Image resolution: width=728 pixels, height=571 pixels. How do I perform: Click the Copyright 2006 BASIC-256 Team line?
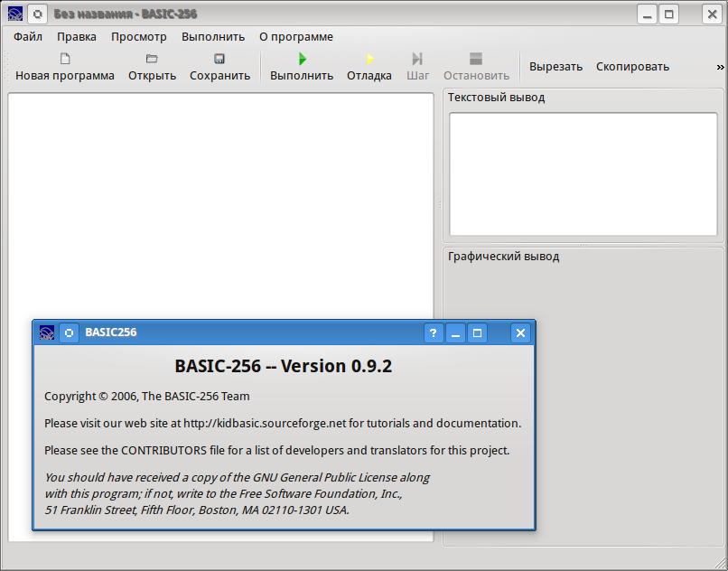click(146, 397)
